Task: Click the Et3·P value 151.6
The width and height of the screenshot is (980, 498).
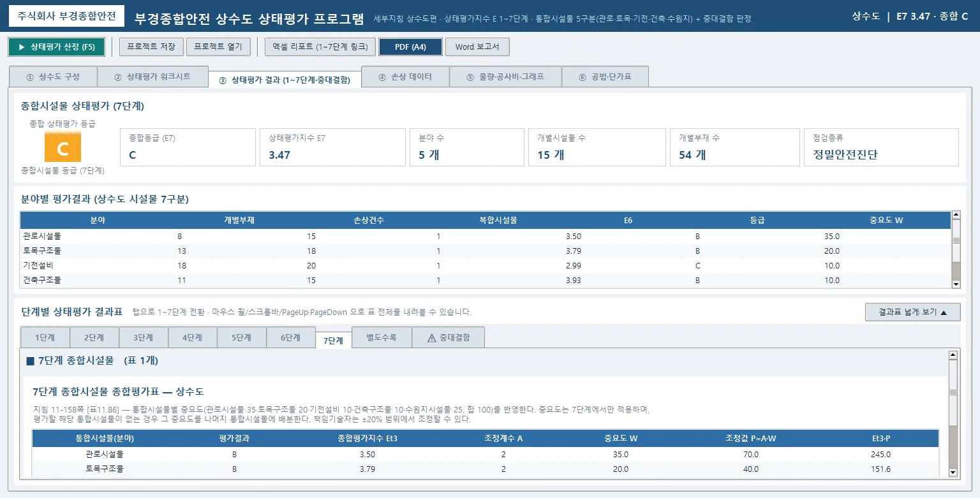Action: [880, 469]
